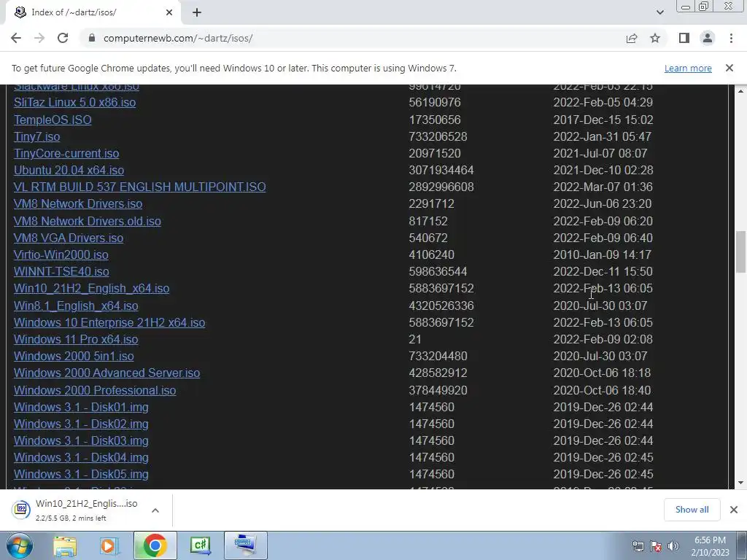Image resolution: width=747 pixels, height=560 pixels.
Task: Select date 2017-Dec-15 15:02 for TempleOS
Action: (603, 120)
